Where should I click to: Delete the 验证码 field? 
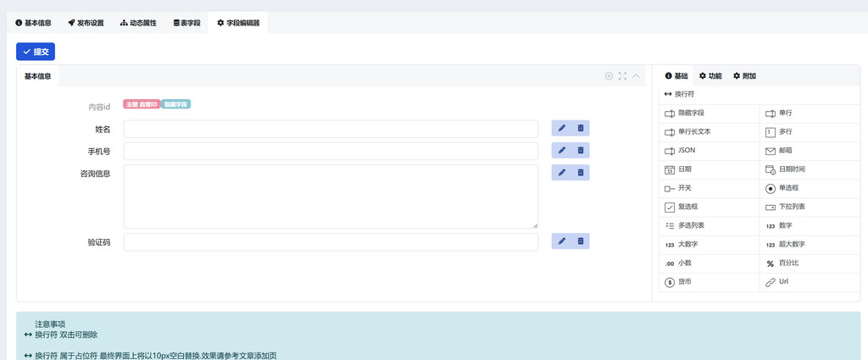click(581, 241)
